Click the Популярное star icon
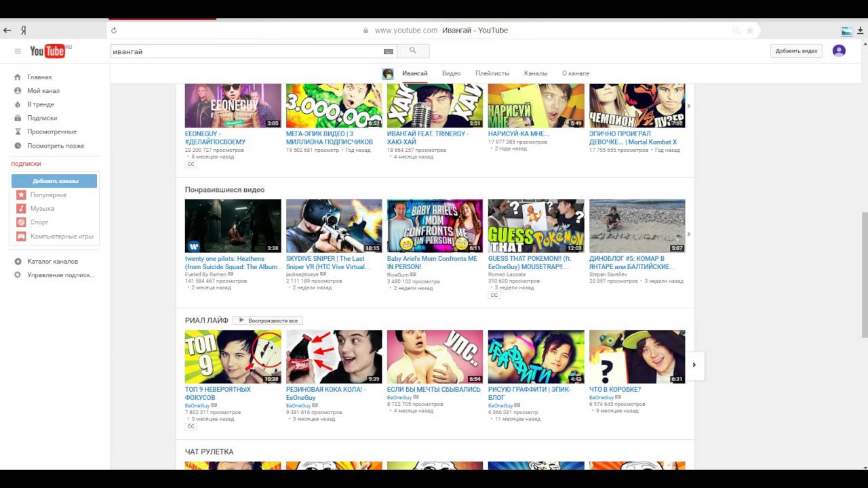Viewport: 868px width, 488px height. 21,195
